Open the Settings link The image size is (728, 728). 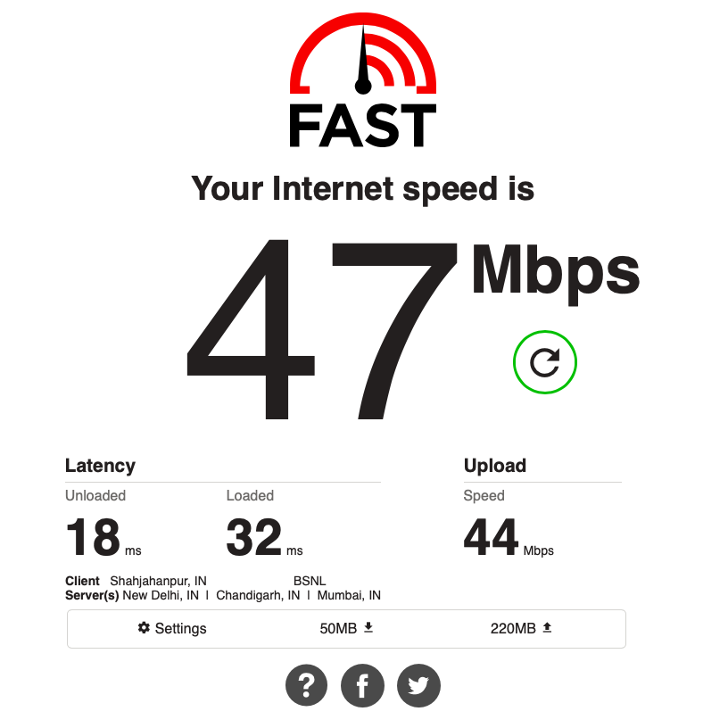click(x=172, y=628)
